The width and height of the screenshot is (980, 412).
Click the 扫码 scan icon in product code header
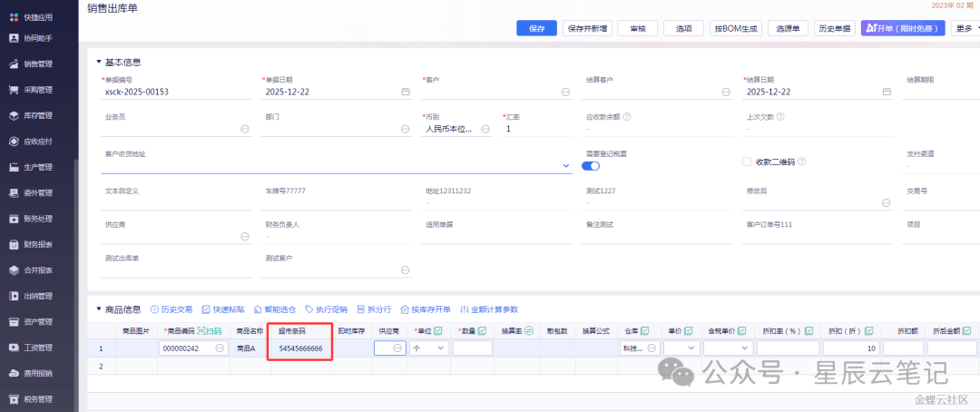209,331
